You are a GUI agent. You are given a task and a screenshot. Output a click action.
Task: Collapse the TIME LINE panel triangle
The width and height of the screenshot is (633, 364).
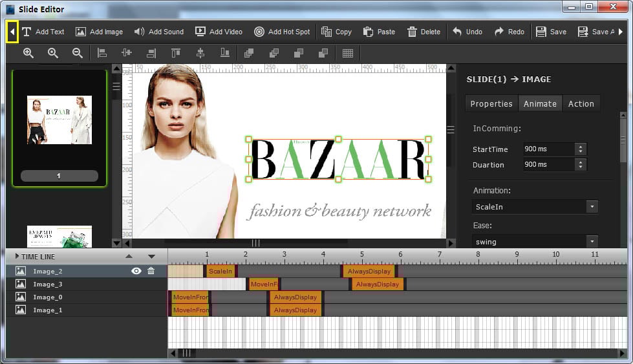[x=17, y=256]
